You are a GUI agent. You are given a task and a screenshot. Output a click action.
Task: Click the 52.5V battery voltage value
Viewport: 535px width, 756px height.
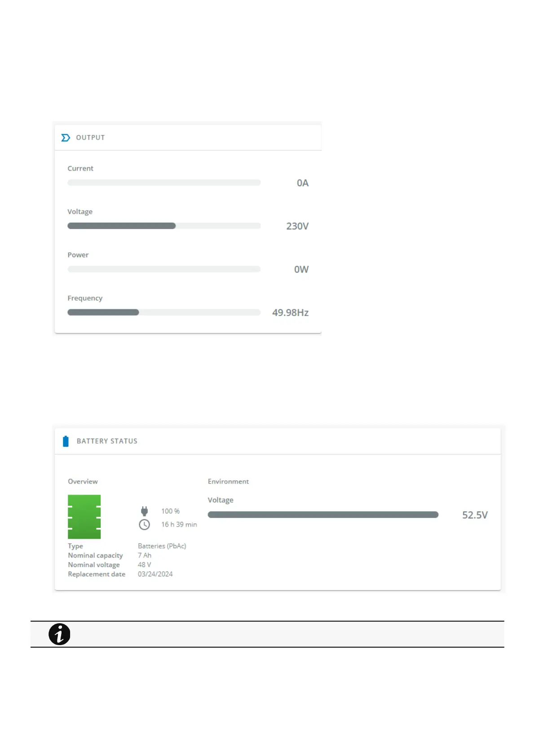click(475, 515)
